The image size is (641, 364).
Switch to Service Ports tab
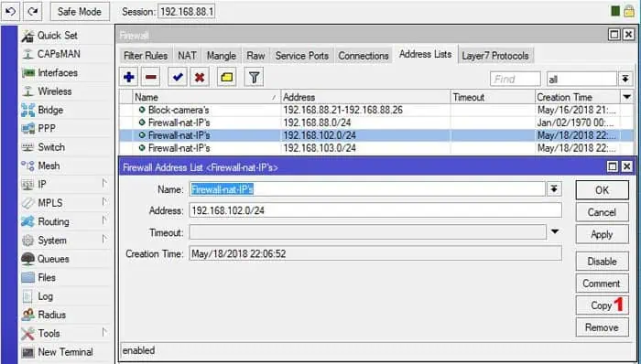301,56
